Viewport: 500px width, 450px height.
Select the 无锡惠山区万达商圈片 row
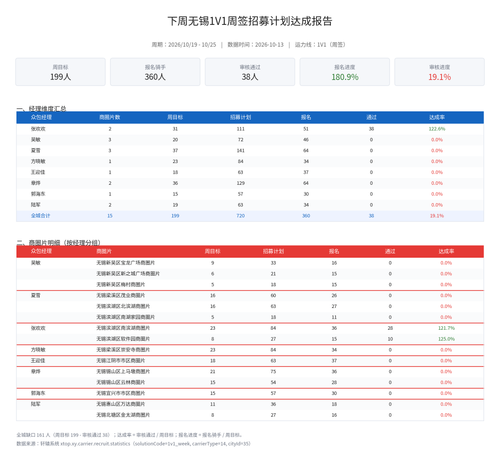click(250, 404)
